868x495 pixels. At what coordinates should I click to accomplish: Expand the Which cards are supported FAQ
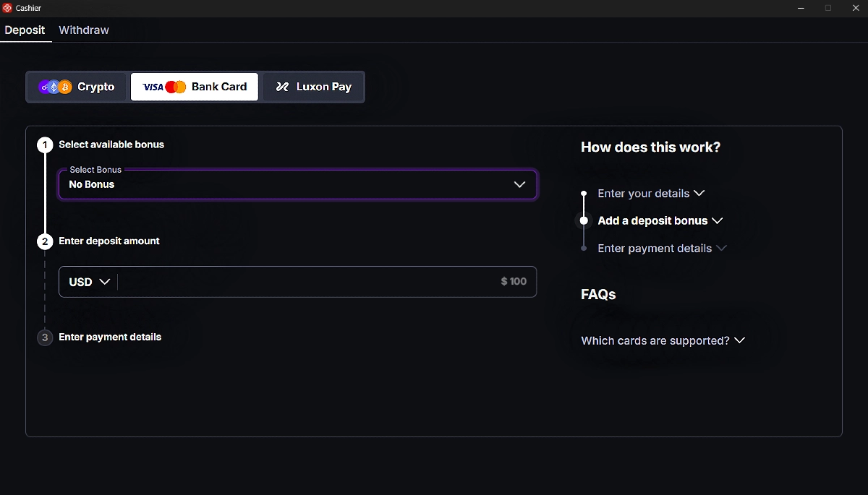coord(663,340)
